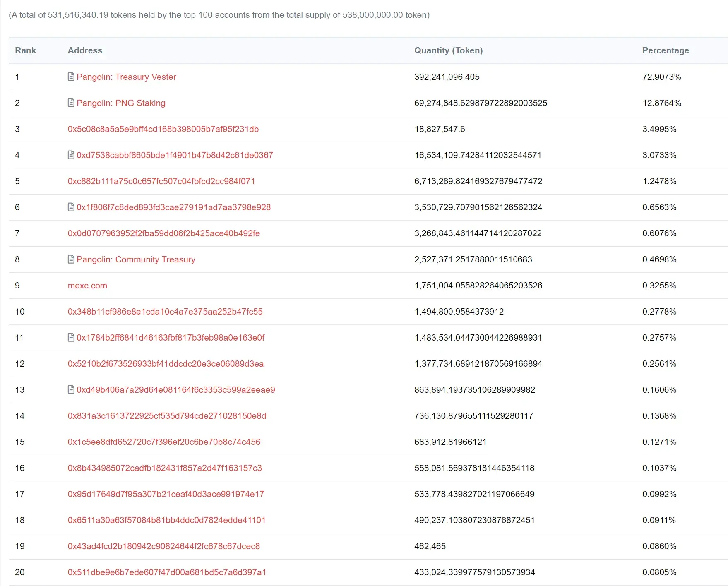728x586 pixels.
Task: Click the Rank column header
Action: 26,50
